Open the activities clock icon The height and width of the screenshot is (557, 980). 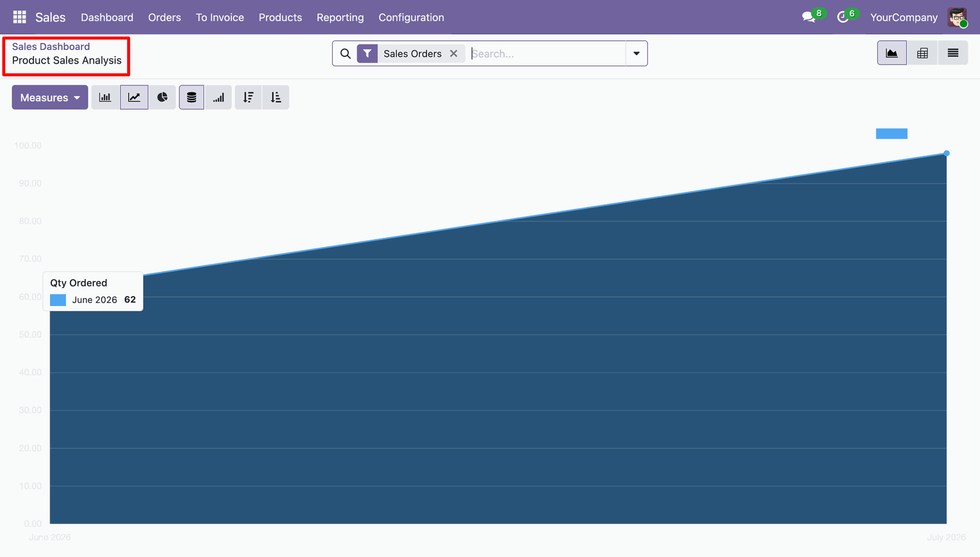pos(843,17)
